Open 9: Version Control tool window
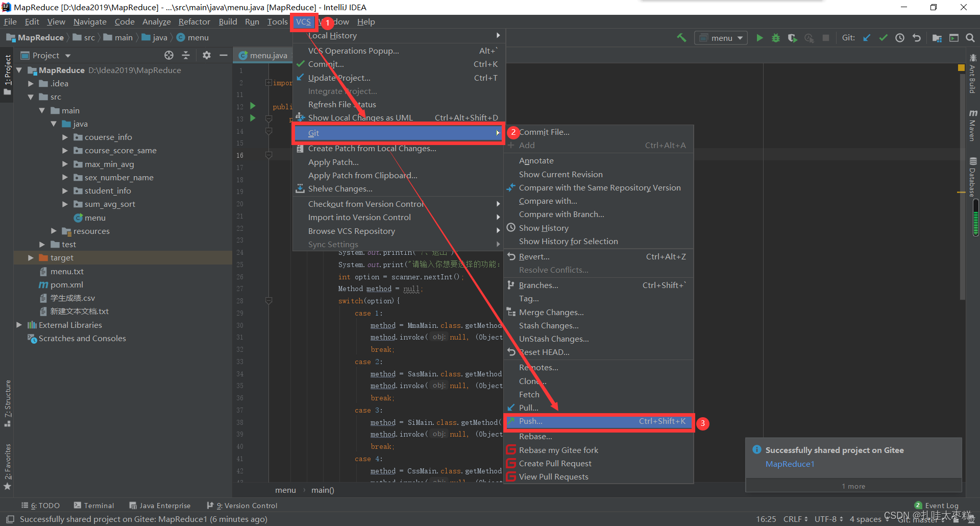The width and height of the screenshot is (980, 526). [x=242, y=506]
